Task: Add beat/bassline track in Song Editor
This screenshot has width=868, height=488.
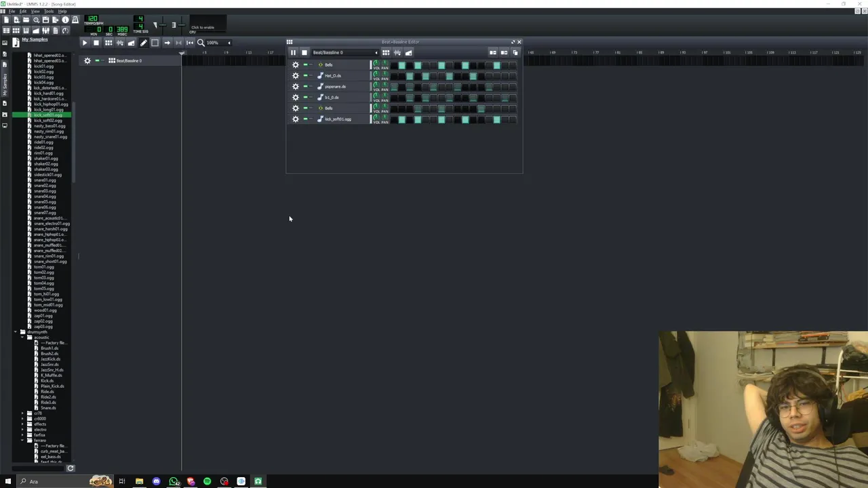Action: (108, 43)
